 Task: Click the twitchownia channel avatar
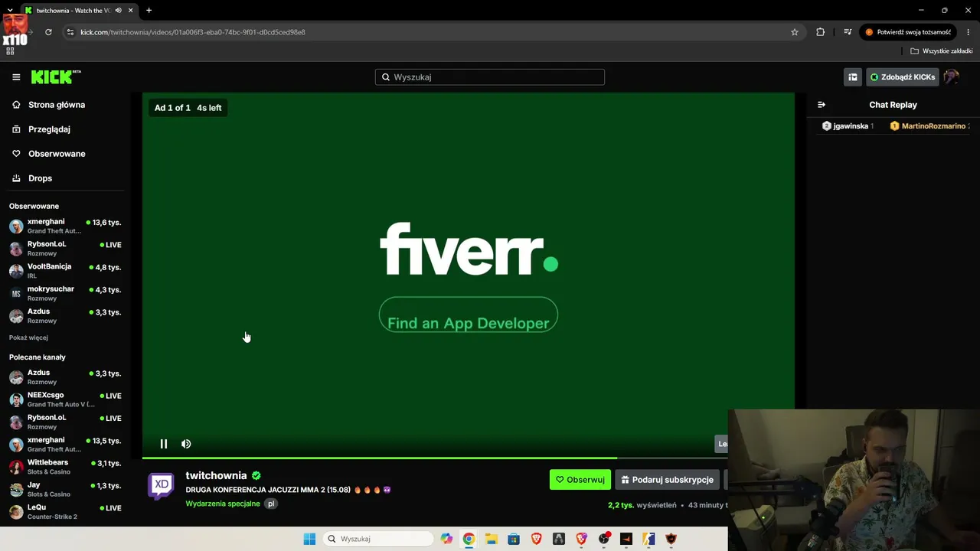[x=161, y=485]
